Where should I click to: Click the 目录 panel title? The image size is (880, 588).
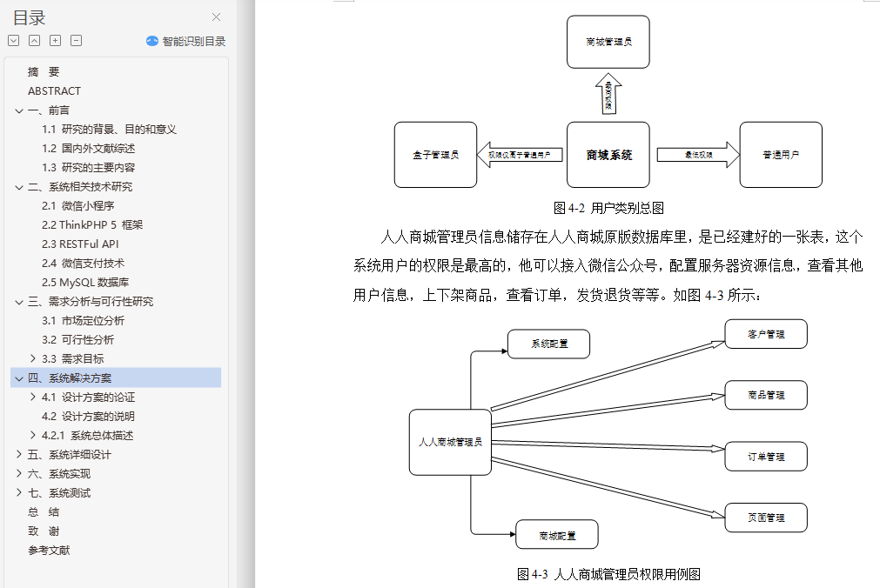click(30, 18)
